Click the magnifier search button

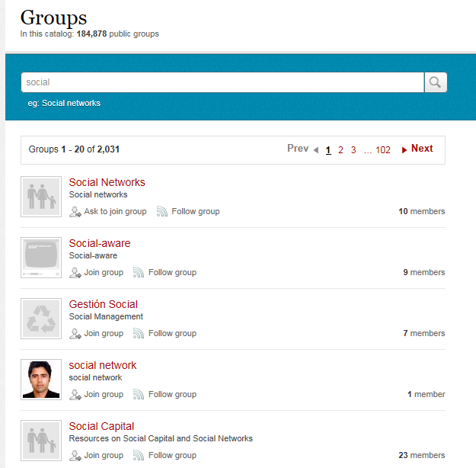point(436,82)
